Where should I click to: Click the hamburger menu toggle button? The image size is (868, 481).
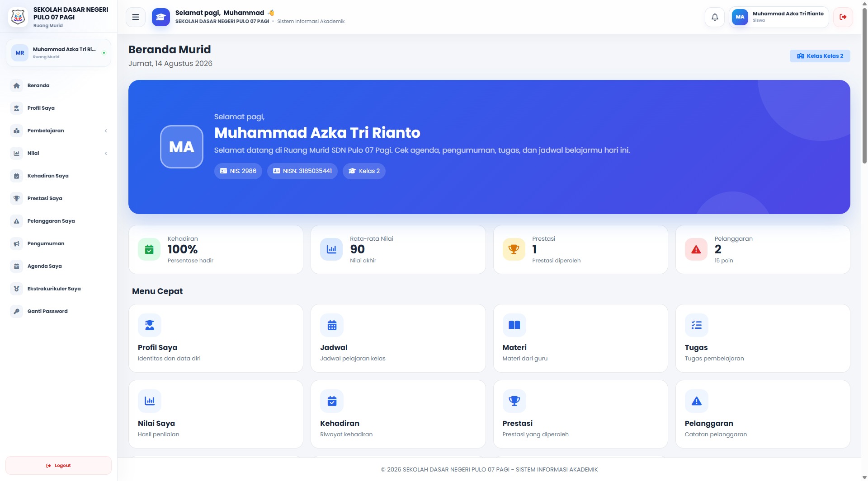point(135,17)
